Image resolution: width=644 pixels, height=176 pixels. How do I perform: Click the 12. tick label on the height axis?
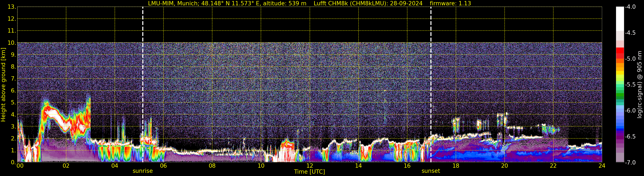click(12, 19)
